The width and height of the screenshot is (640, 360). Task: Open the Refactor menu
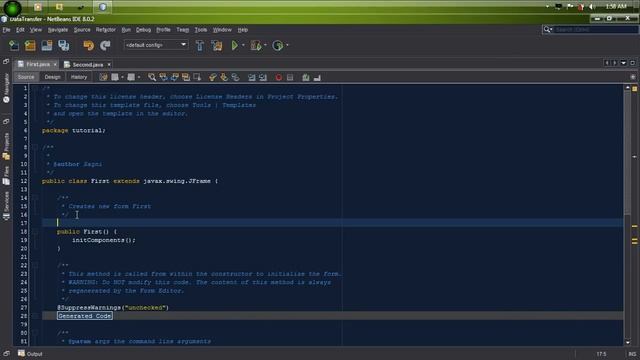(106, 30)
